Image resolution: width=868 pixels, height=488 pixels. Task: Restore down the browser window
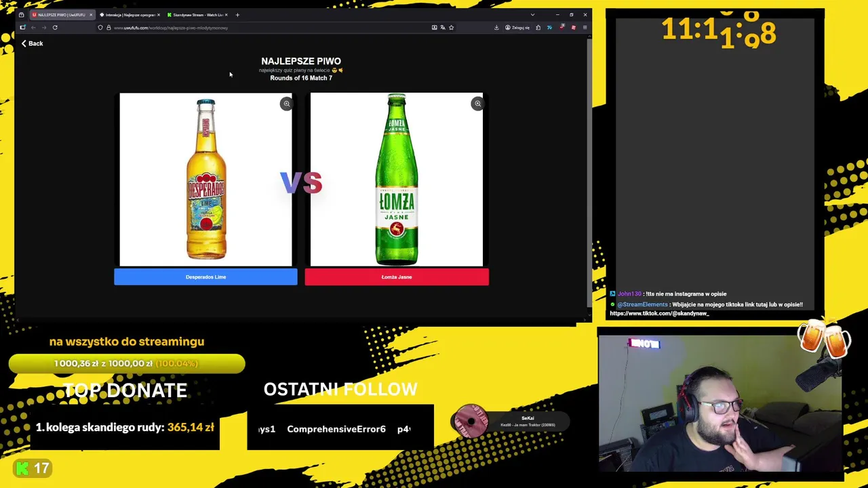[572, 15]
